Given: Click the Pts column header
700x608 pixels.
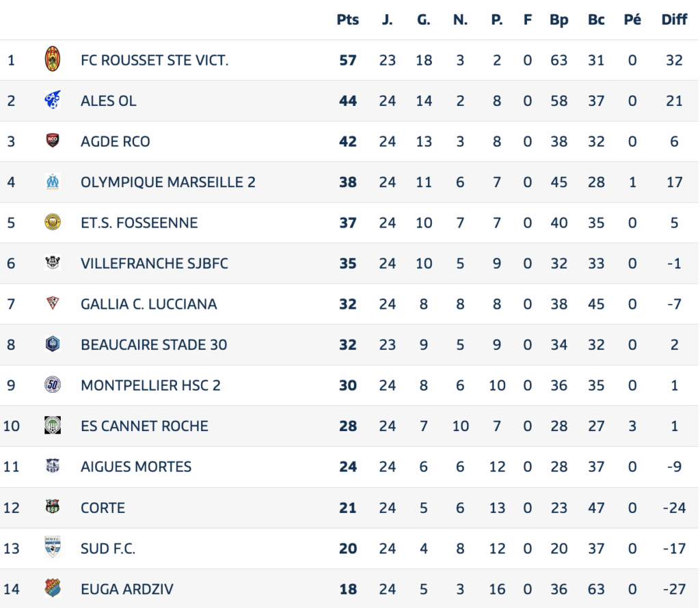Looking at the screenshot, I should (348, 20).
